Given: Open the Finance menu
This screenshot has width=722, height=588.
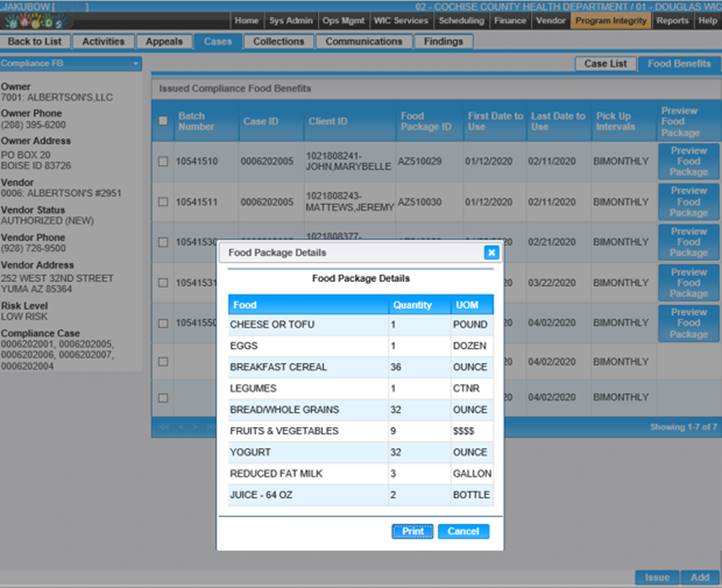Looking at the screenshot, I should [x=510, y=21].
